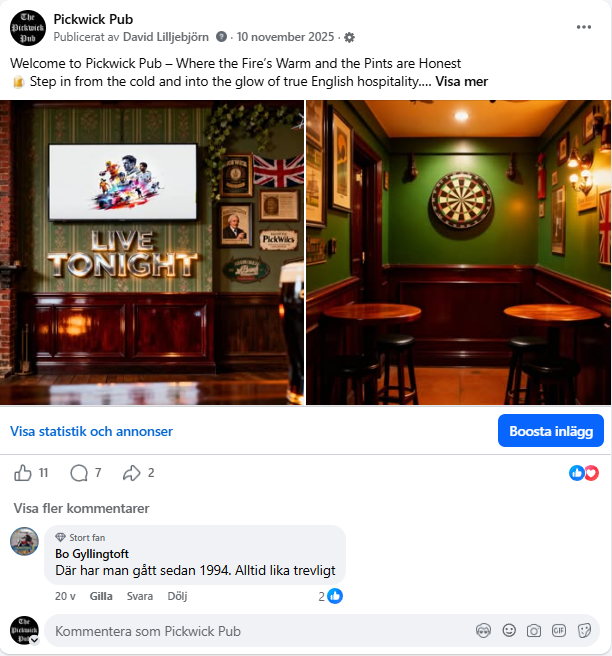Expand post text with Visa mer
Viewport: 612px width, 656px height.
[461, 81]
